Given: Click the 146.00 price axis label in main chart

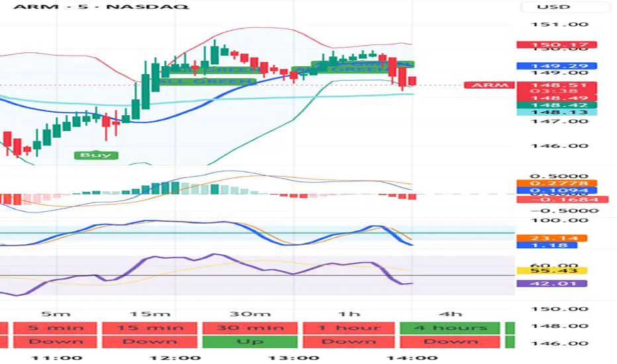Looking at the screenshot, I should click(559, 146).
